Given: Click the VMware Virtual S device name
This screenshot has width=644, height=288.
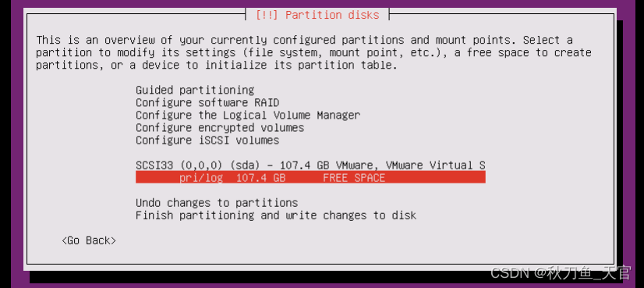Looking at the screenshot, I should pos(435,165).
